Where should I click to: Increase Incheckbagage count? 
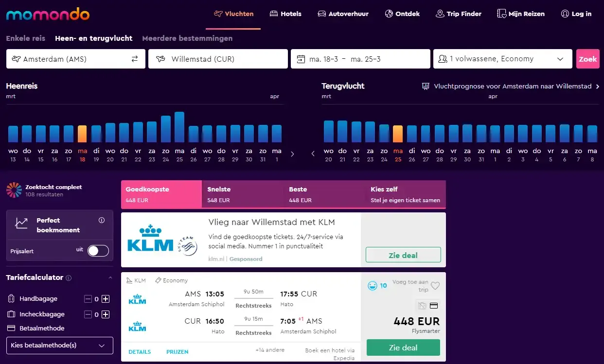106,314
